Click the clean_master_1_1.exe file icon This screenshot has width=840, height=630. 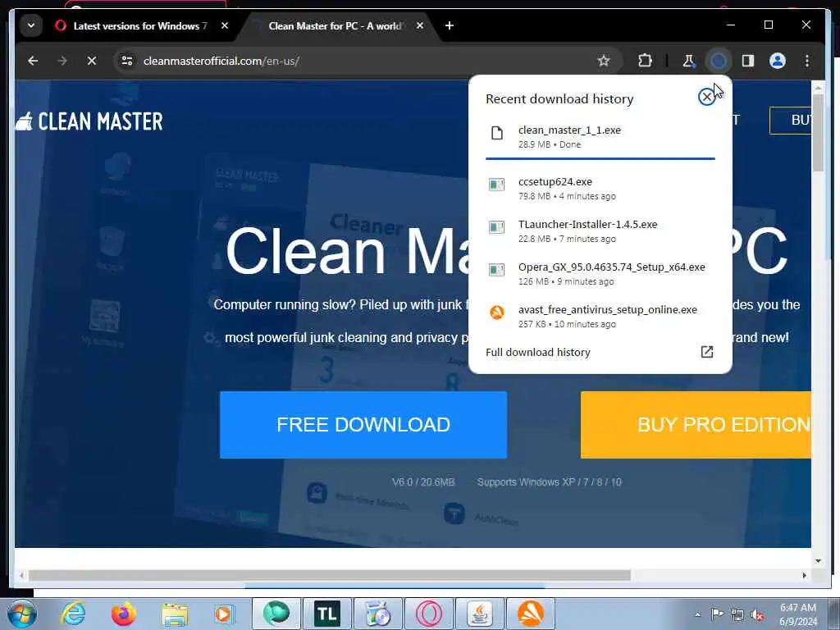pos(497,133)
